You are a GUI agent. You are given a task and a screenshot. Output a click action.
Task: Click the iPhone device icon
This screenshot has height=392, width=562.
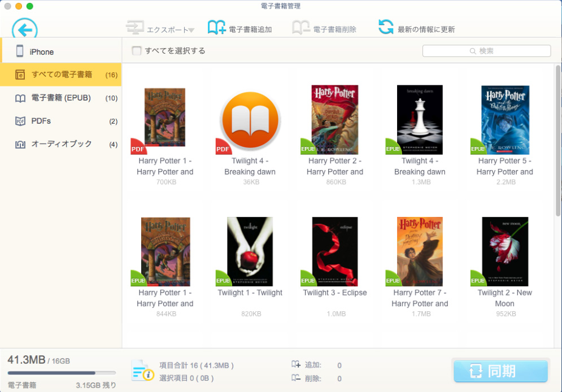pos(20,51)
